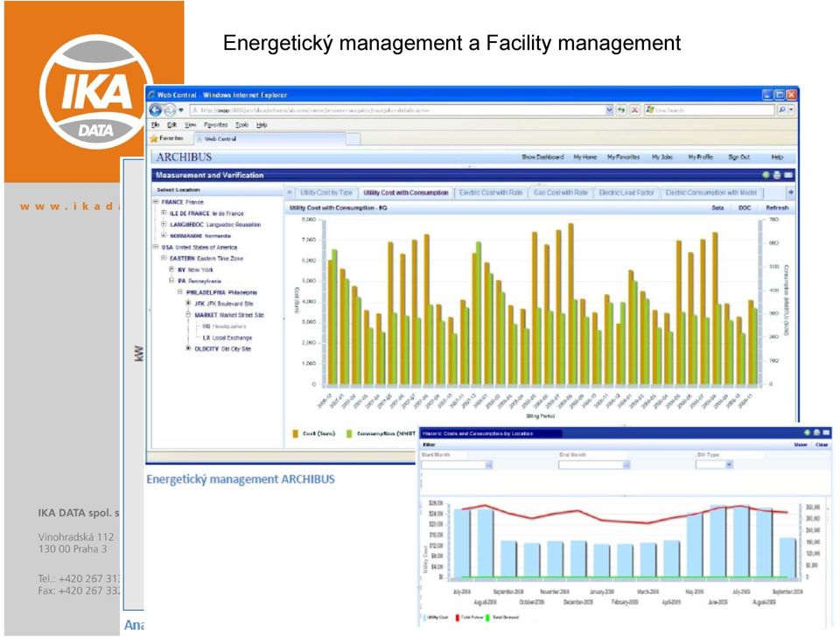Click printer icon in Measurement and Verification bar

click(x=777, y=175)
